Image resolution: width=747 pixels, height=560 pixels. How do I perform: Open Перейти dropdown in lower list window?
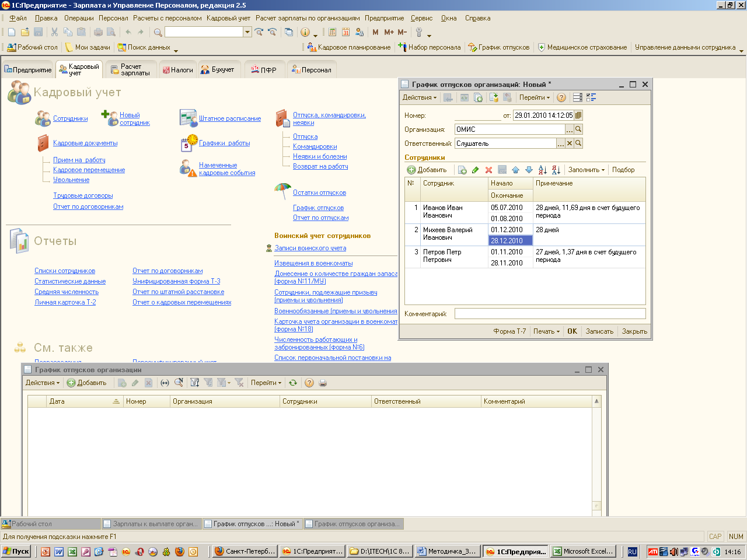pos(266,383)
